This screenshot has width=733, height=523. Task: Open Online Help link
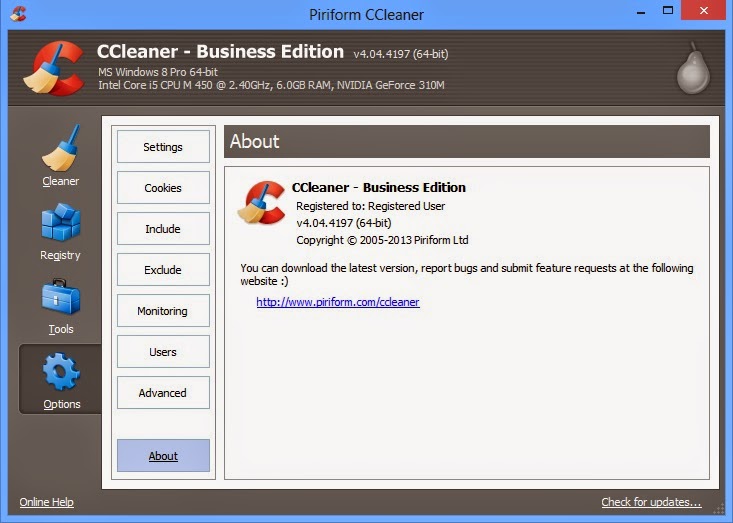(x=46, y=502)
